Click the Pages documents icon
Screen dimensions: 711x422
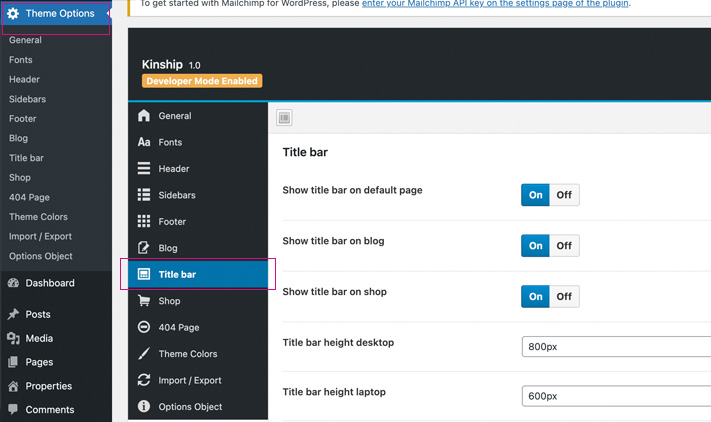(13, 362)
